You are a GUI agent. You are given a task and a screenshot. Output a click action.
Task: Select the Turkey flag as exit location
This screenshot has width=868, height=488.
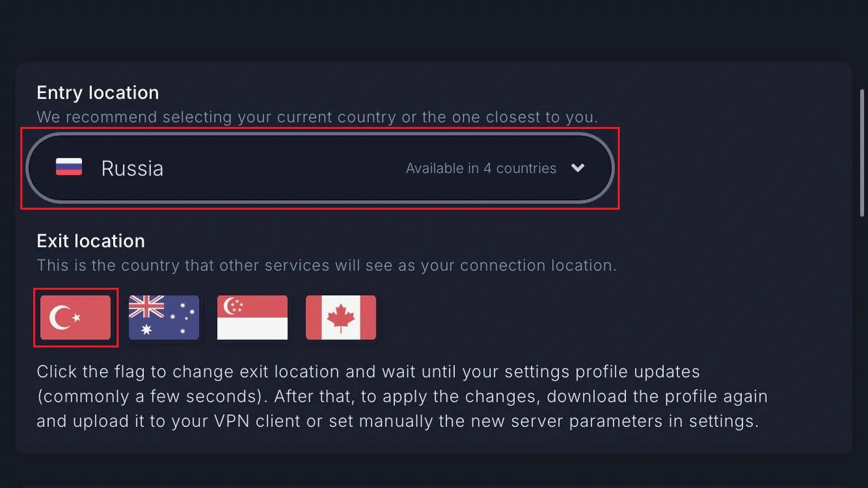75,317
